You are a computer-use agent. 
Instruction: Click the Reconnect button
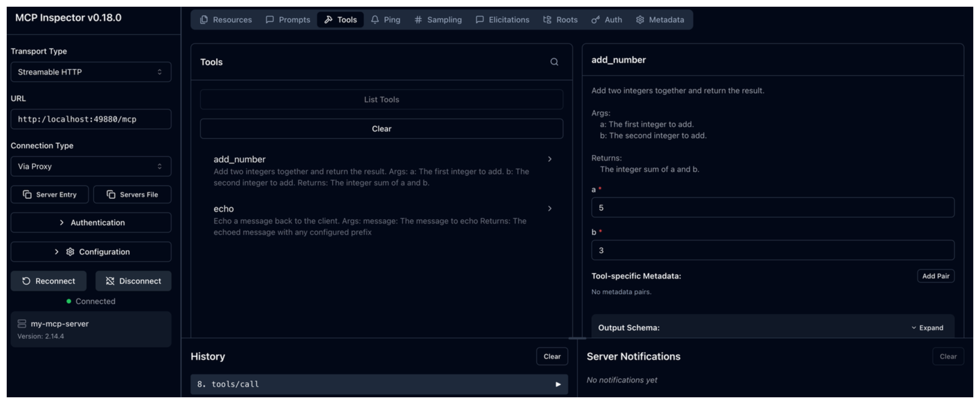(x=48, y=281)
